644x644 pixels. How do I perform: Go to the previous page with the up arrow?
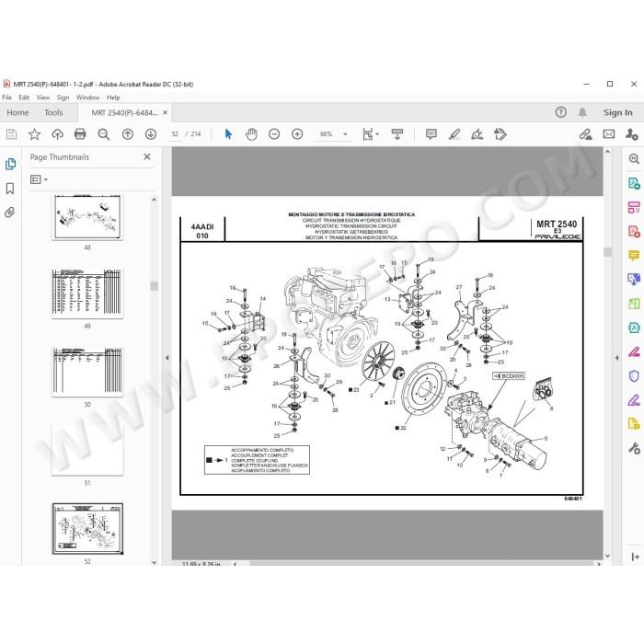coord(128,134)
